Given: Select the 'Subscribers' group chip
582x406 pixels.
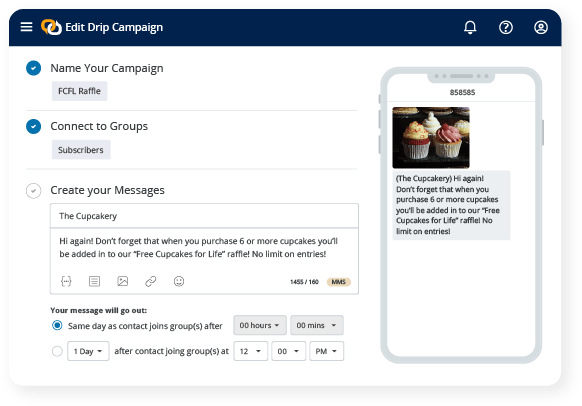Looking at the screenshot, I should pos(81,150).
